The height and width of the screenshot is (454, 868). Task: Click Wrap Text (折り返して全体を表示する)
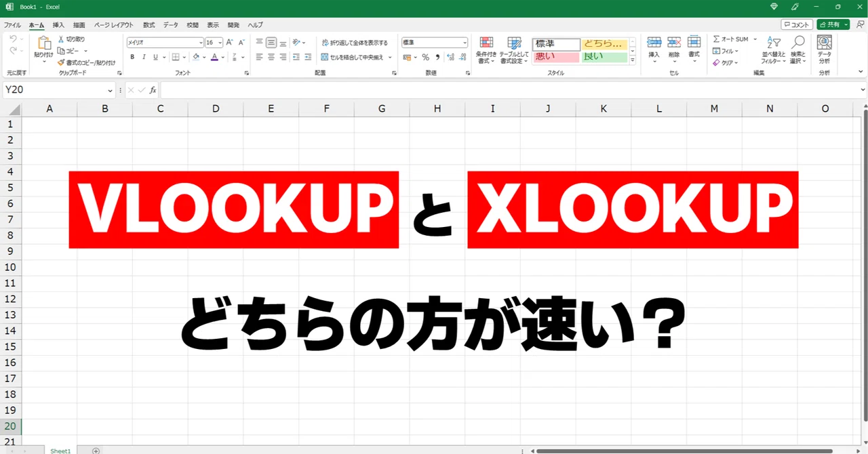pos(355,42)
